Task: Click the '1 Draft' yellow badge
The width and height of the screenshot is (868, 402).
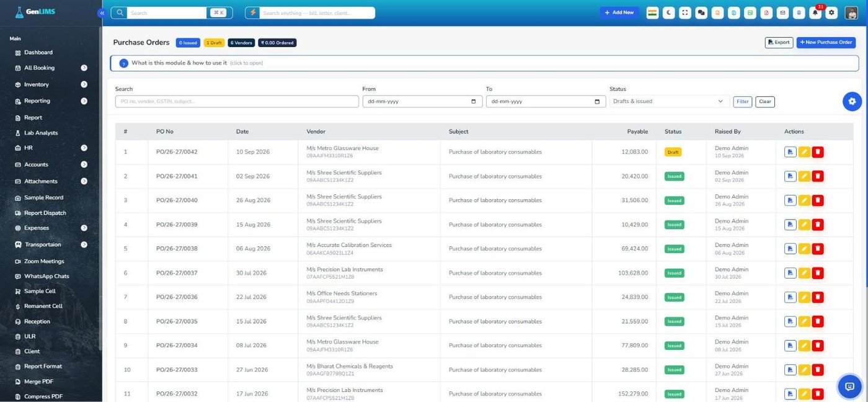Action: 214,43
